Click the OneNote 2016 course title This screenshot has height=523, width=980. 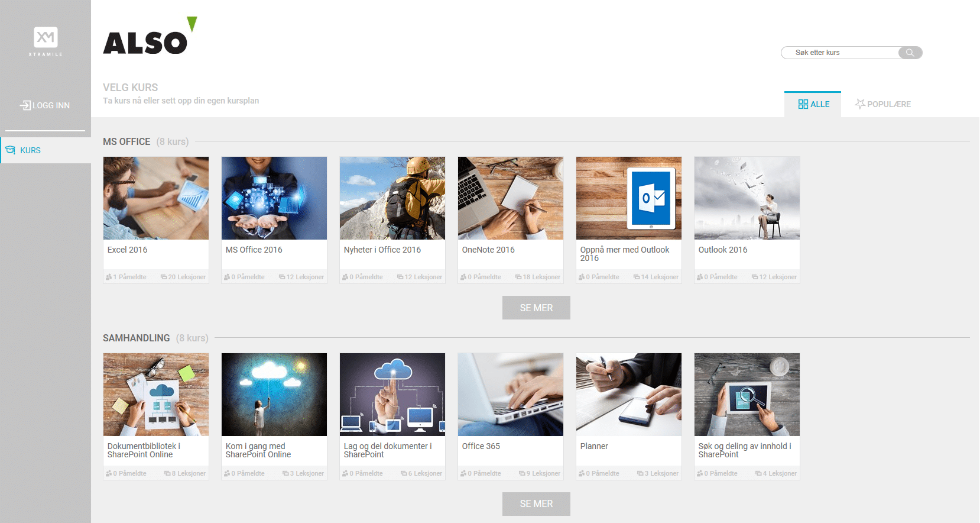coord(488,250)
